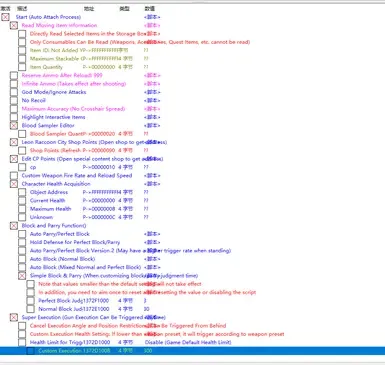The image size is (385, 365).
Task: Select the Start (Auto Attach Process) row text
Action: click(48, 17)
